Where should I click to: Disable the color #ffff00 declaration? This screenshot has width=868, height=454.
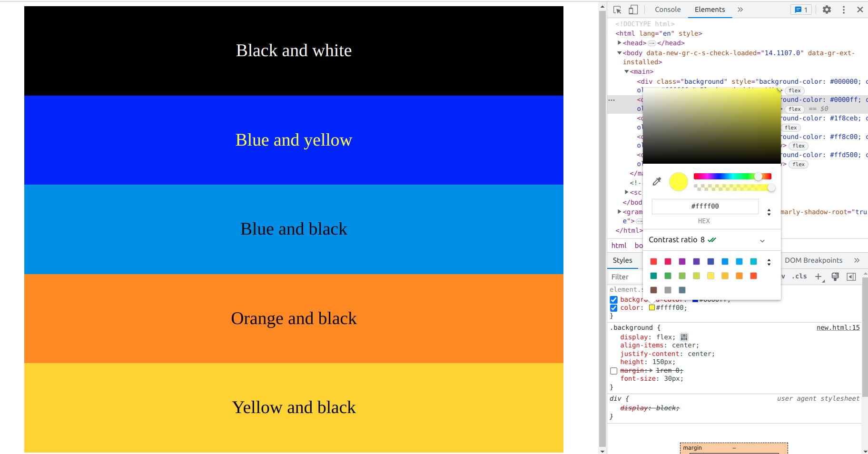[x=614, y=308]
